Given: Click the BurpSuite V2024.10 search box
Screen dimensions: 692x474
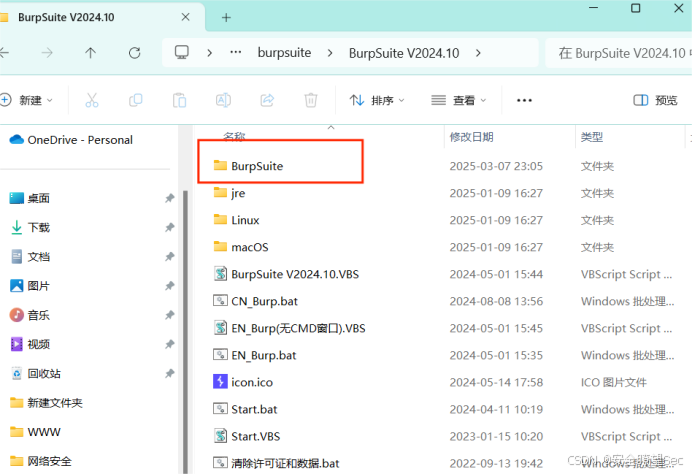Looking at the screenshot, I should tap(619, 53).
